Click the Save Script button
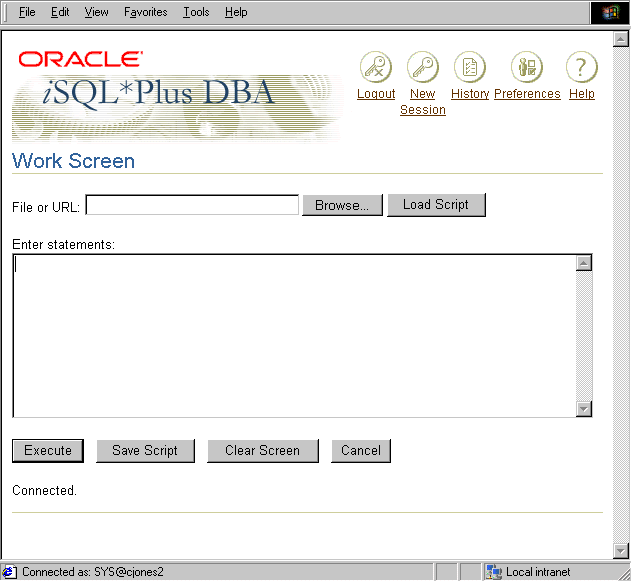The height and width of the screenshot is (581, 631). coord(145,451)
